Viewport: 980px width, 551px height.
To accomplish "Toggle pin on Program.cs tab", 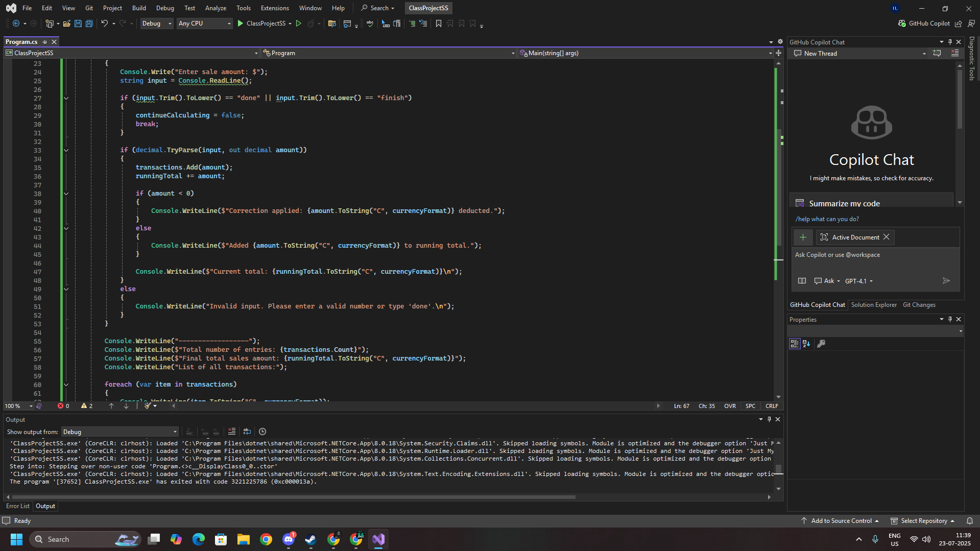I will click(x=45, y=42).
